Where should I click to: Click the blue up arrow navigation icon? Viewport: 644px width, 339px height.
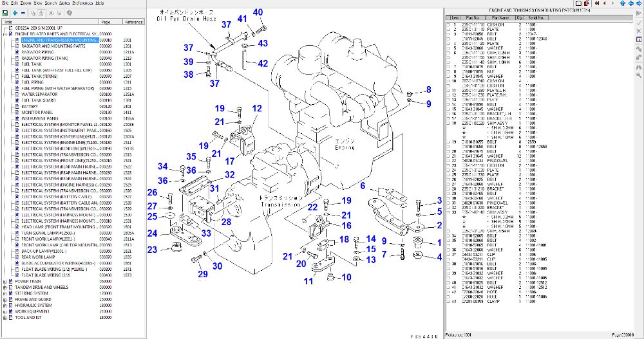(x=623, y=3)
